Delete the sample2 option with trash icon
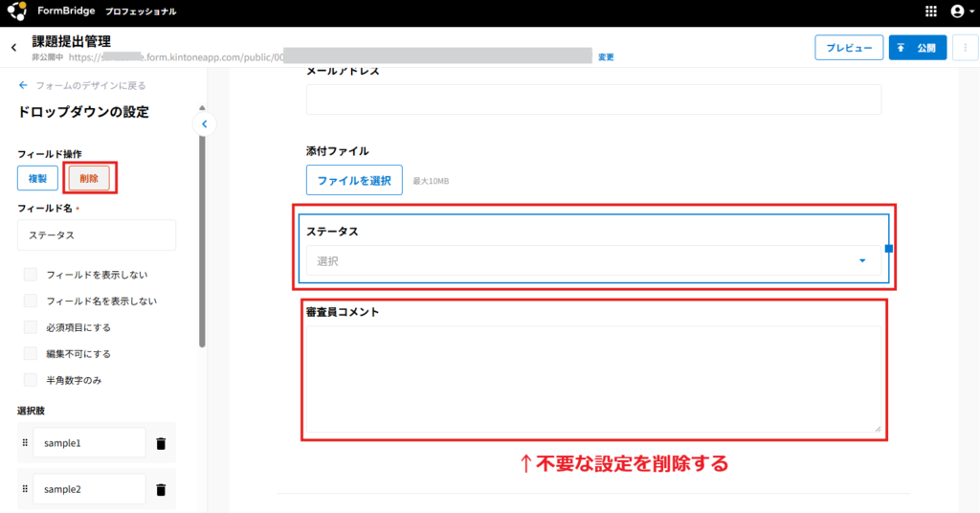The image size is (980, 513). [x=161, y=490]
